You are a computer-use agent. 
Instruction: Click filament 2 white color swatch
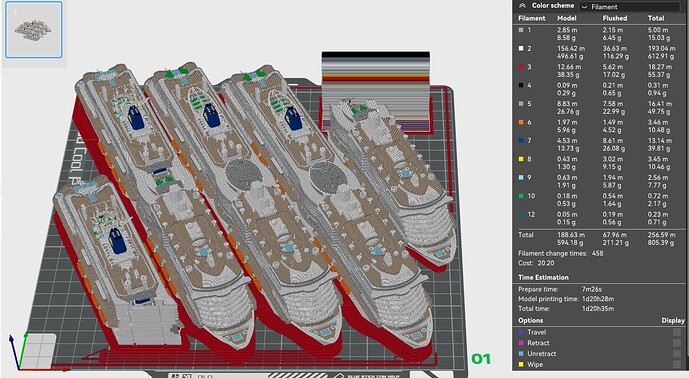[521, 49]
